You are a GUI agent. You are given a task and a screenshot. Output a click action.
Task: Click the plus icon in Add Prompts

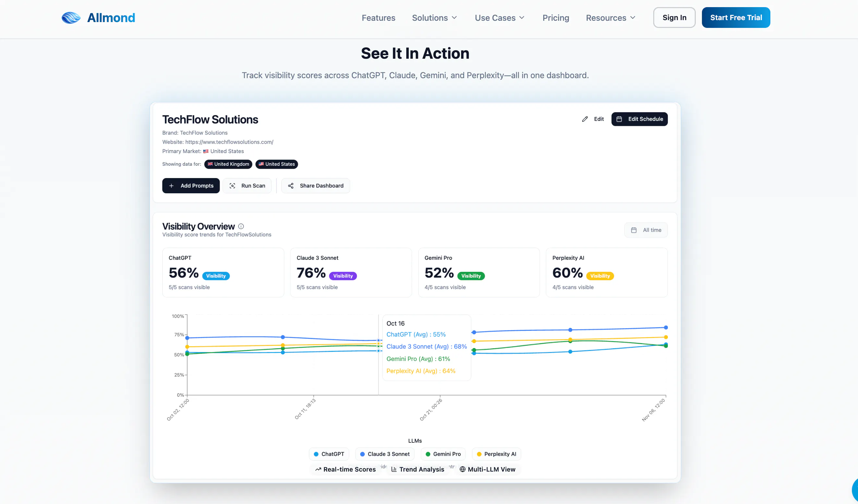pos(171,186)
